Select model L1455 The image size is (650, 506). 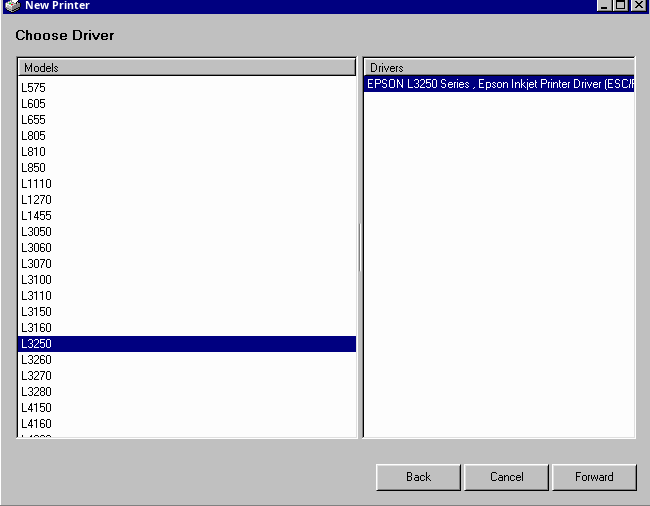(x=187, y=216)
